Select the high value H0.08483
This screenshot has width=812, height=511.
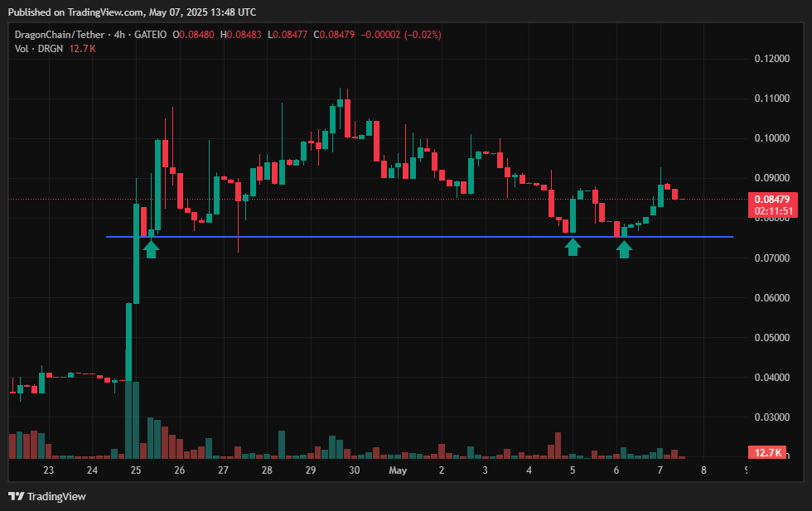pyautogui.click(x=241, y=35)
